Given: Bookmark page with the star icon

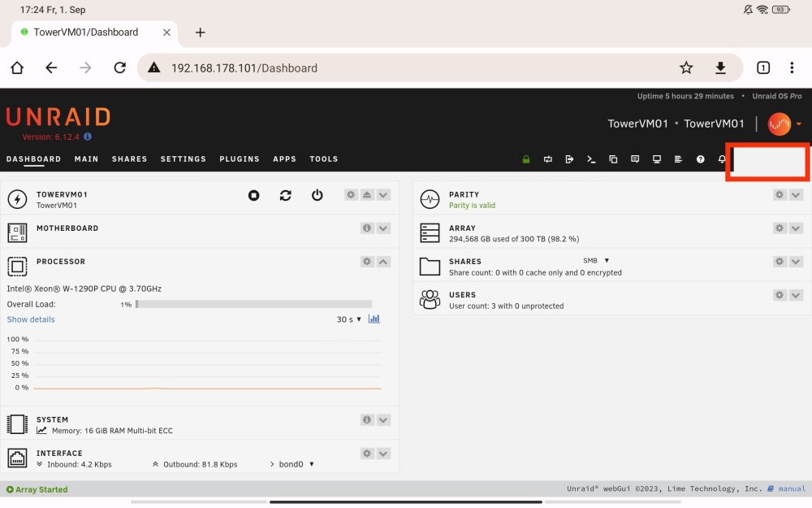Looking at the screenshot, I should coord(686,68).
